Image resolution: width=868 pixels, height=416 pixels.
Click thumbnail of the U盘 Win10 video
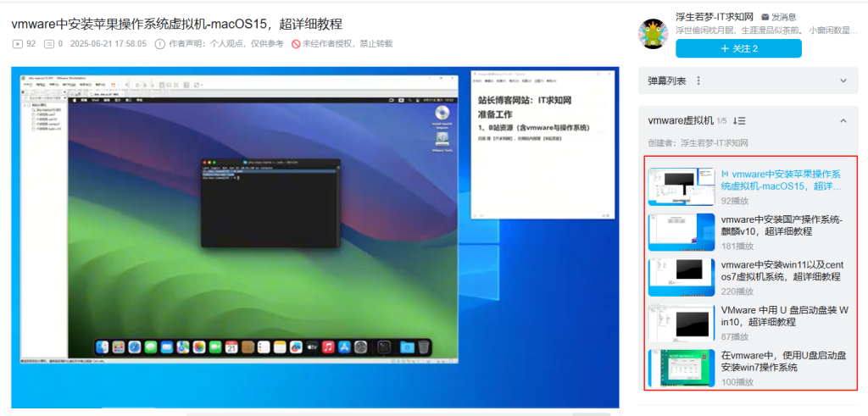[682, 323]
